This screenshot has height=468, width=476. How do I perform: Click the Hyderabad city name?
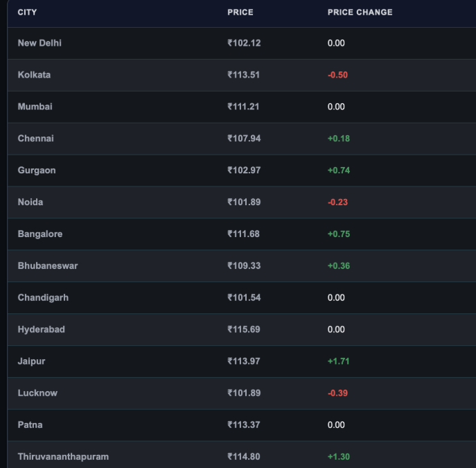(42, 329)
